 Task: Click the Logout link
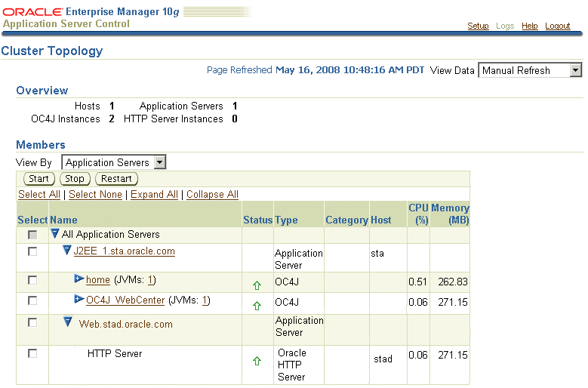[557, 26]
